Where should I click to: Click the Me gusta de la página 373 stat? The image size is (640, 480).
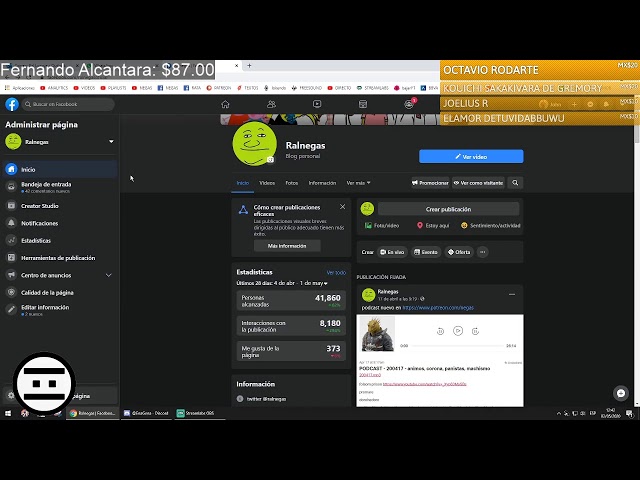(291, 351)
